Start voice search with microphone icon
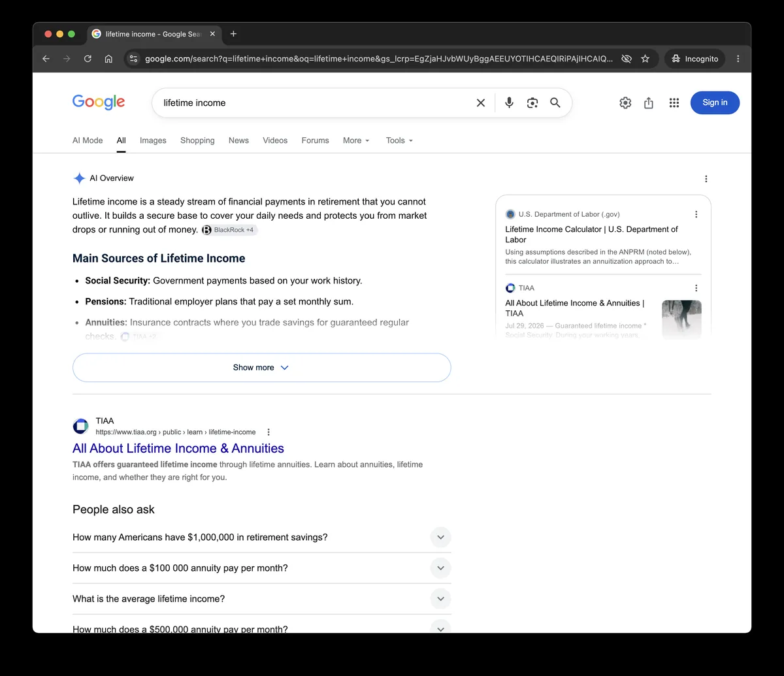Image resolution: width=784 pixels, height=676 pixels. tap(510, 103)
